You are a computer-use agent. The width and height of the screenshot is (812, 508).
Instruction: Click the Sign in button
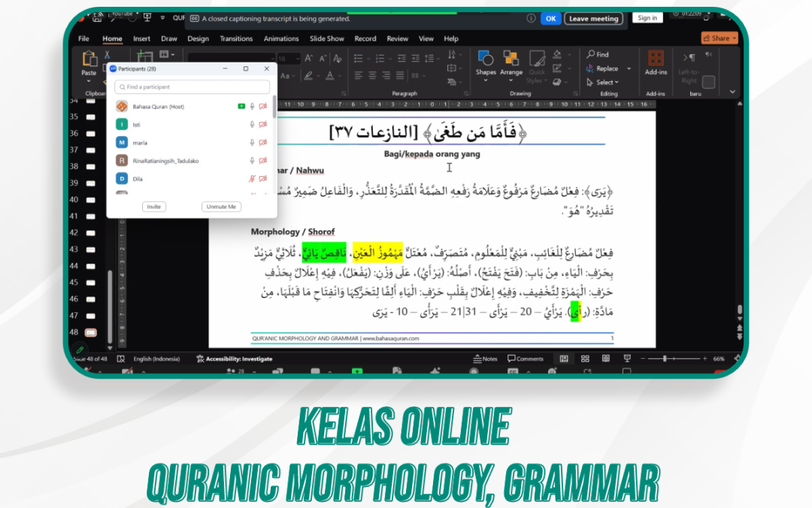pos(647,17)
